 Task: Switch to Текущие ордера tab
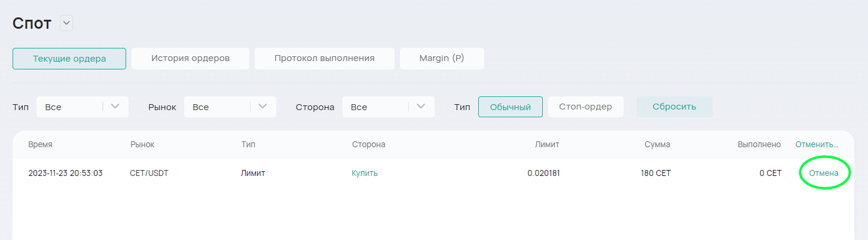(69, 59)
